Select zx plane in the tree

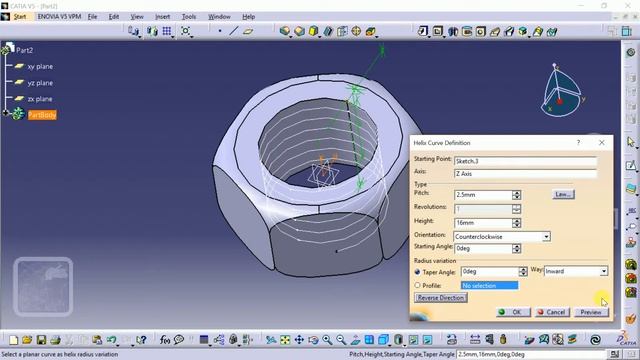pos(40,99)
